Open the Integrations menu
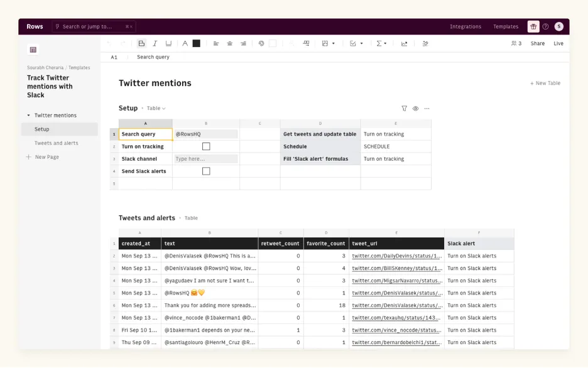The height and width of the screenshot is (368, 588). 465,26
